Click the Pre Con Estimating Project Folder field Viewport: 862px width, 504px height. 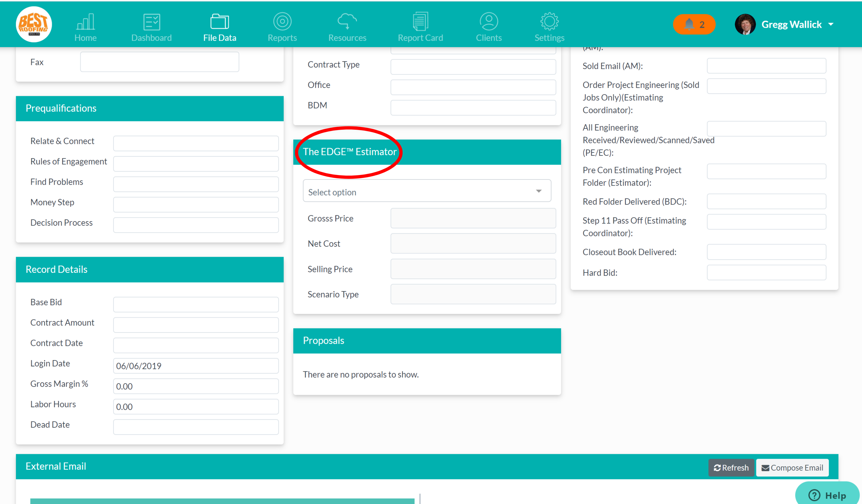(x=767, y=171)
